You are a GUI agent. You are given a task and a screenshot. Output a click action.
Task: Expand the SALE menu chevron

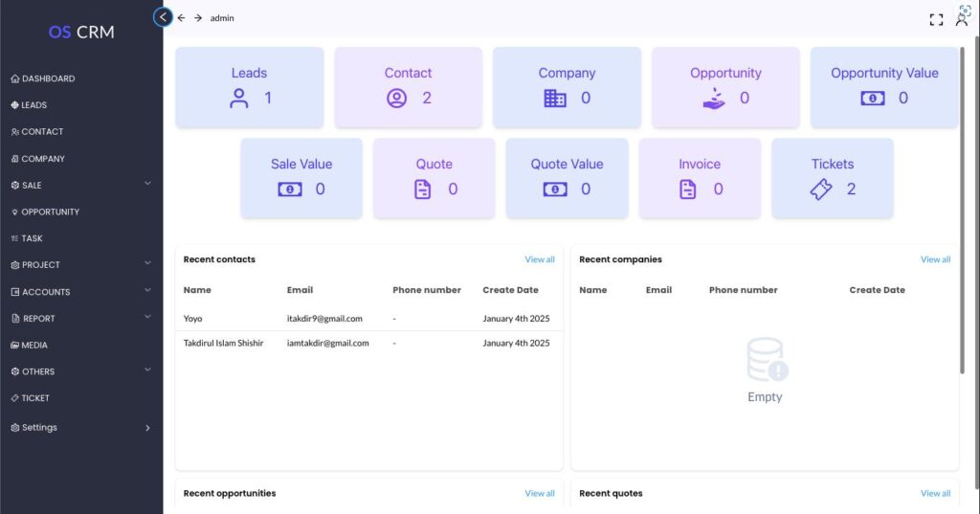(x=147, y=183)
